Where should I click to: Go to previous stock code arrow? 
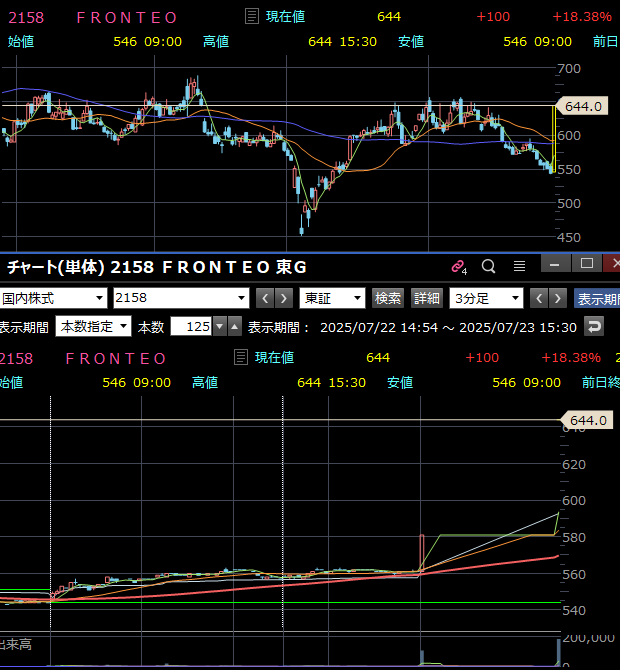tap(265, 298)
